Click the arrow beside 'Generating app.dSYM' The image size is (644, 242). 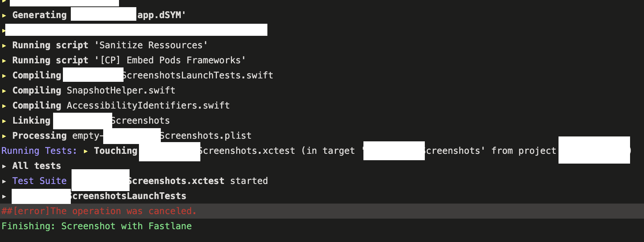click(4, 15)
